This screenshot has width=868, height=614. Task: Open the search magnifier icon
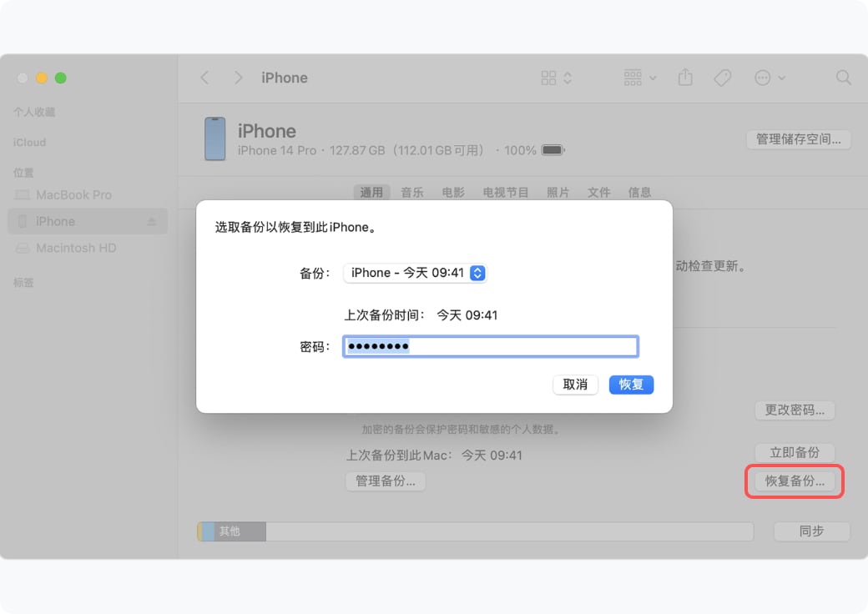[843, 78]
